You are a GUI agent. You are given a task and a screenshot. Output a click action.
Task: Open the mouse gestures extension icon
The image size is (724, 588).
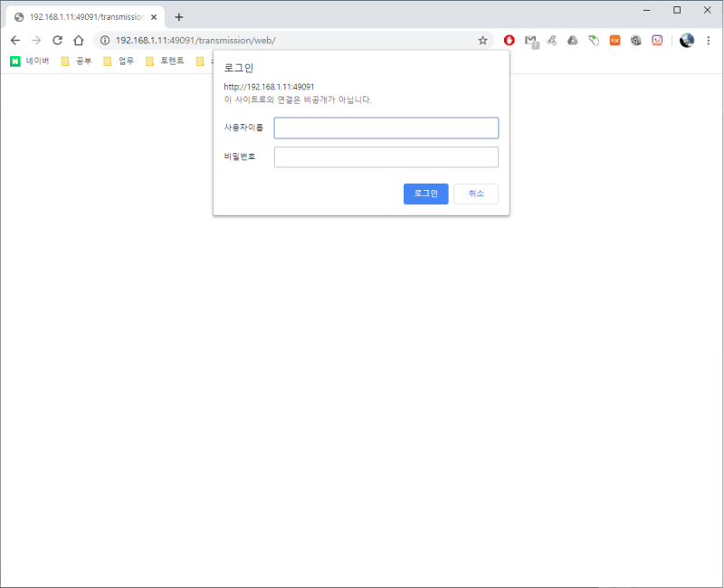[x=595, y=40]
